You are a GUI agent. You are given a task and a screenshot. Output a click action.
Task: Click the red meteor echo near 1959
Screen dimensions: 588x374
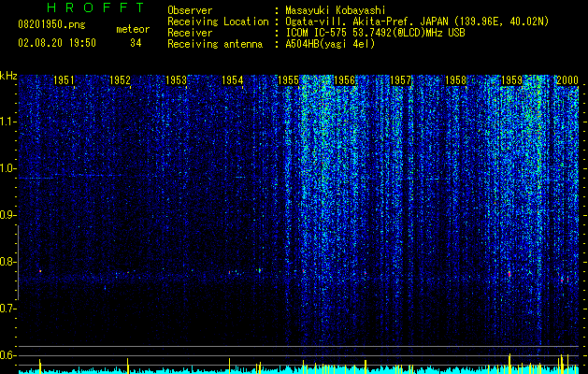pyautogui.click(x=509, y=274)
